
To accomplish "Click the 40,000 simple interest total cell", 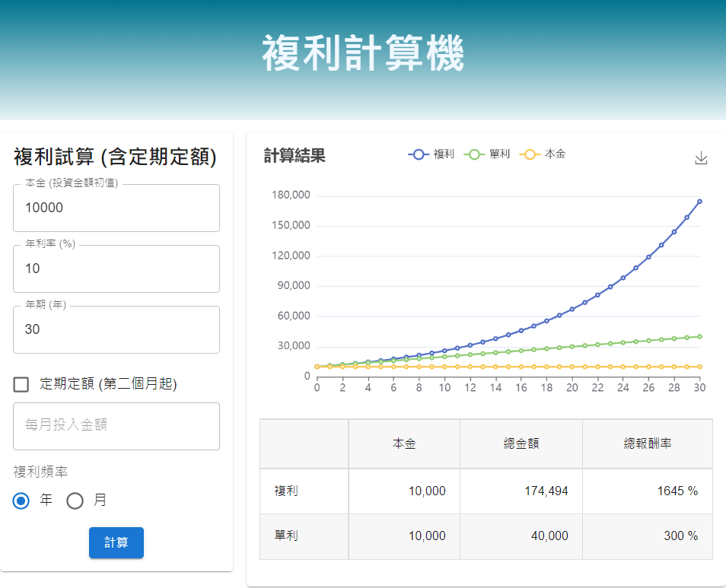I will [521, 536].
